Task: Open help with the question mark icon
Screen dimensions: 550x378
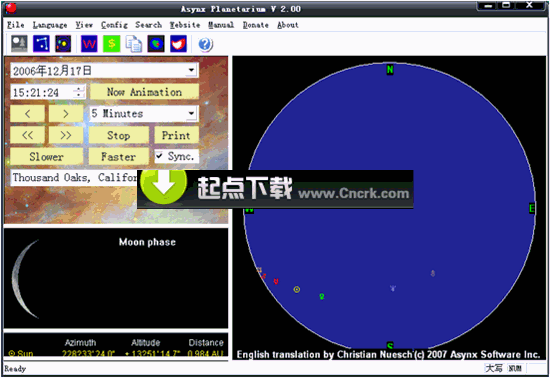Action: (205, 45)
